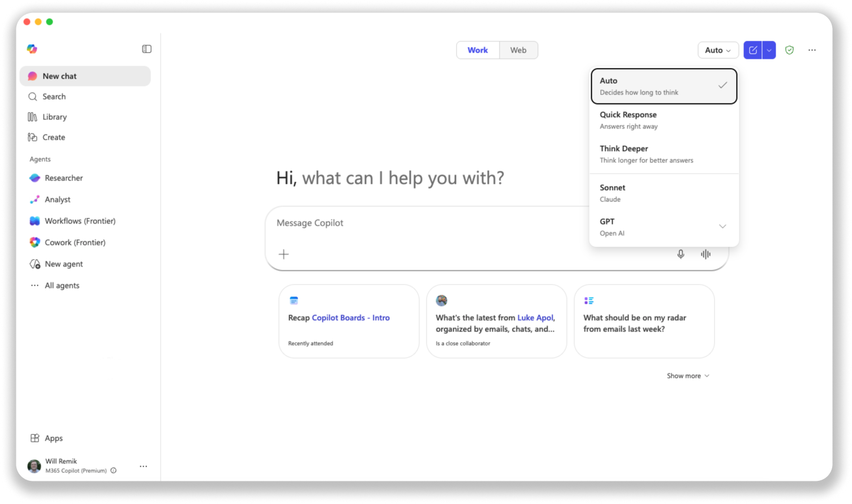Image resolution: width=852 pixels, height=504 pixels.
Task: Open the Search item in sidebar
Action: [x=85, y=97]
